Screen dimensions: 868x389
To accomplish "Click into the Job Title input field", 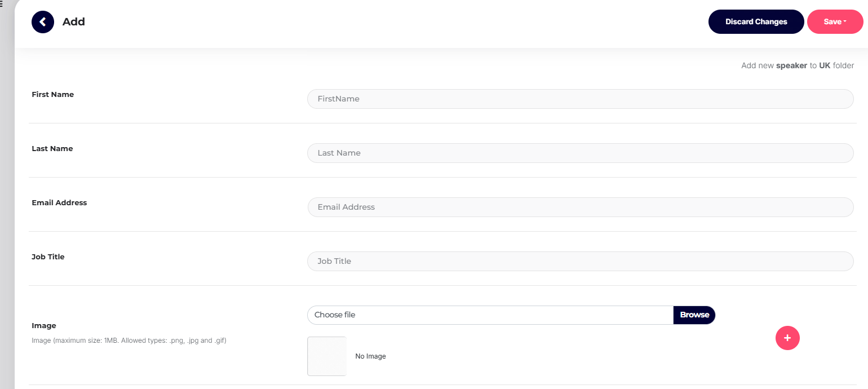I will [581, 261].
